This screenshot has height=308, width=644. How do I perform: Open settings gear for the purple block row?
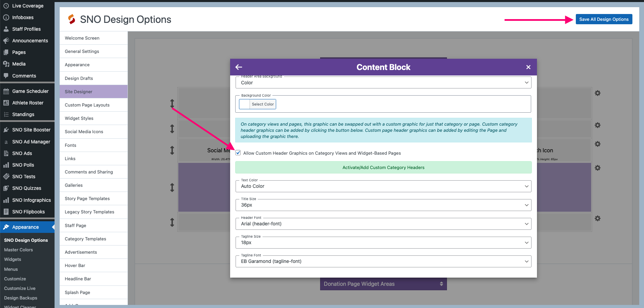point(598,168)
